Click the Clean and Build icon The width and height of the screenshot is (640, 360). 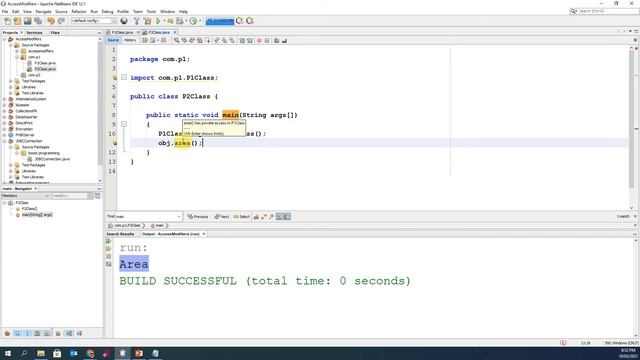[x=147, y=21]
